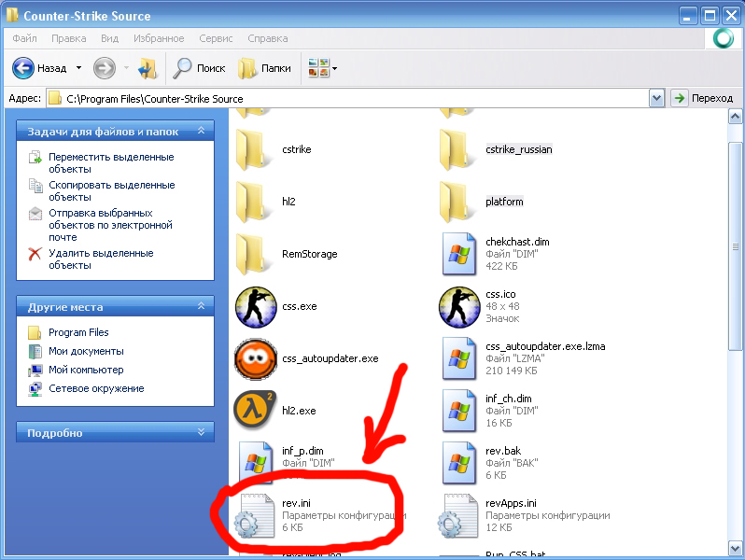Select the cstrike_russian folder icon
The width and height of the screenshot is (745, 560).
(456, 149)
